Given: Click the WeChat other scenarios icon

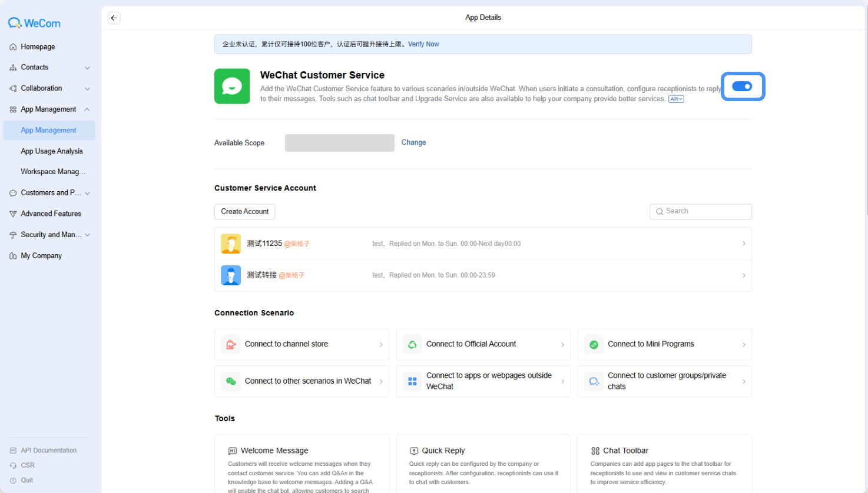Looking at the screenshot, I should [231, 381].
